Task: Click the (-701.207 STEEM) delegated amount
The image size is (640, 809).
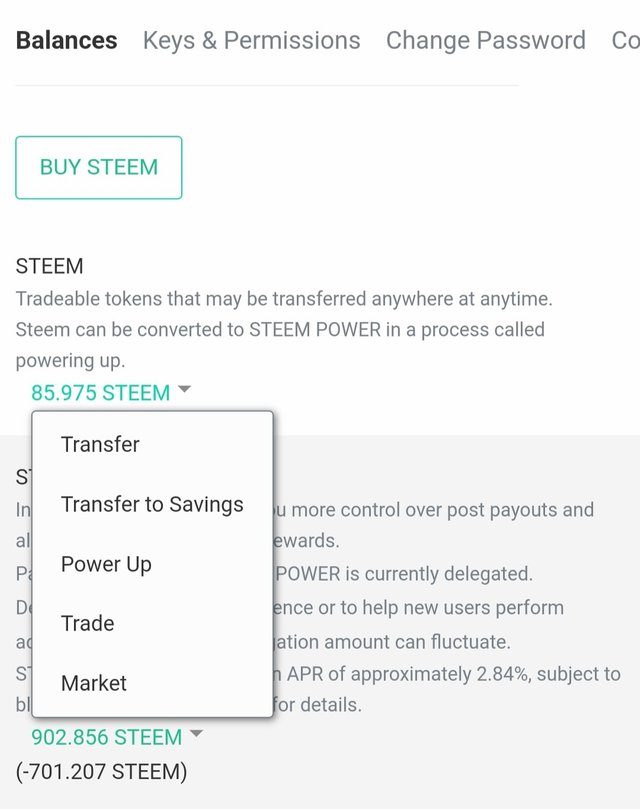Action: coord(101,772)
